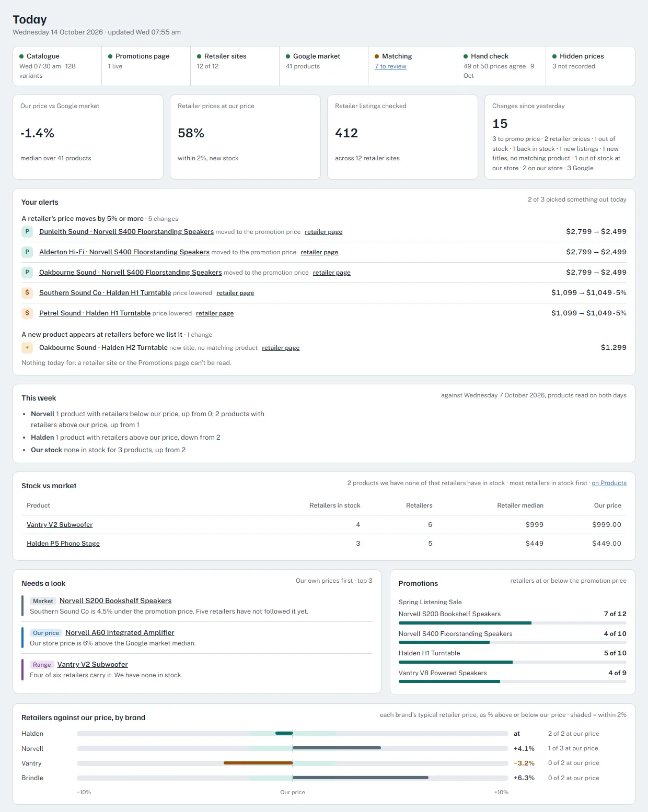Click the Market tag badge

(x=43, y=601)
